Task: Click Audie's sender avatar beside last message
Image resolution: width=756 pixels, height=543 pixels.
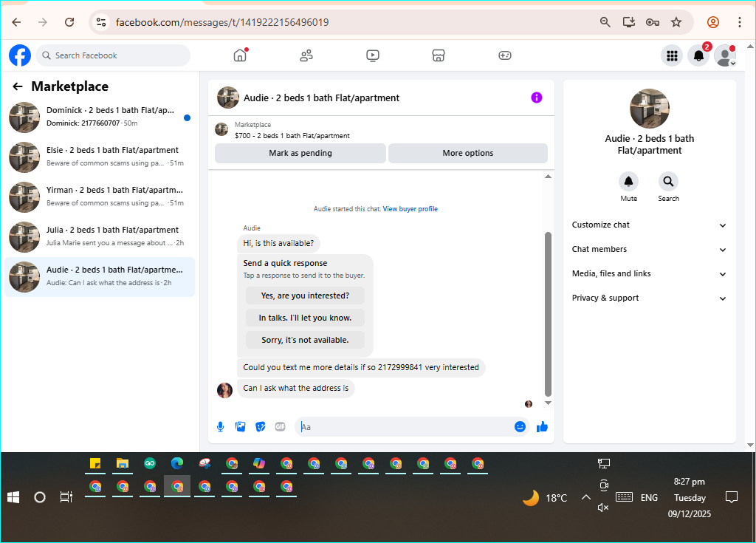Action: tap(224, 390)
